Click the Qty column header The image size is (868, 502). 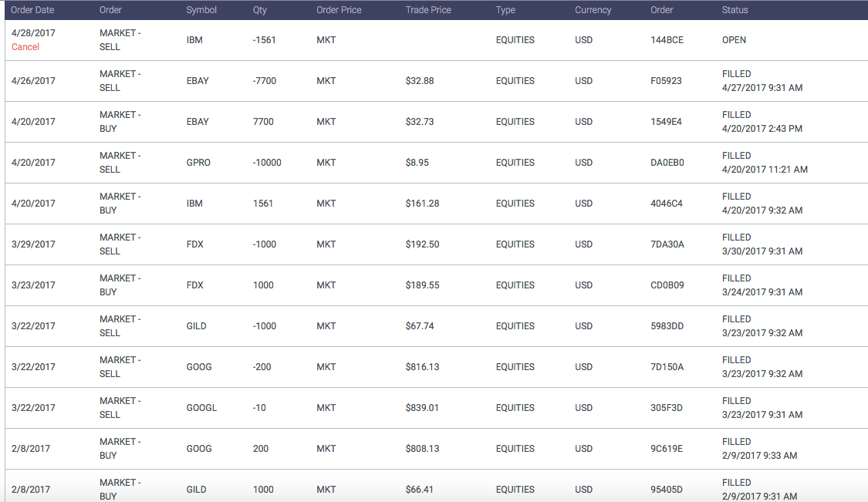259,10
